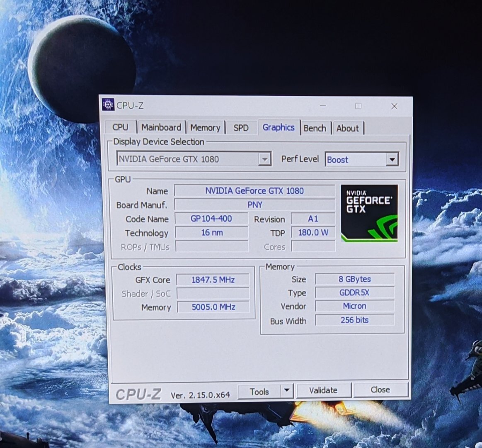Click the 256 bits bus width value
The height and width of the screenshot is (448, 482).
pos(355,320)
